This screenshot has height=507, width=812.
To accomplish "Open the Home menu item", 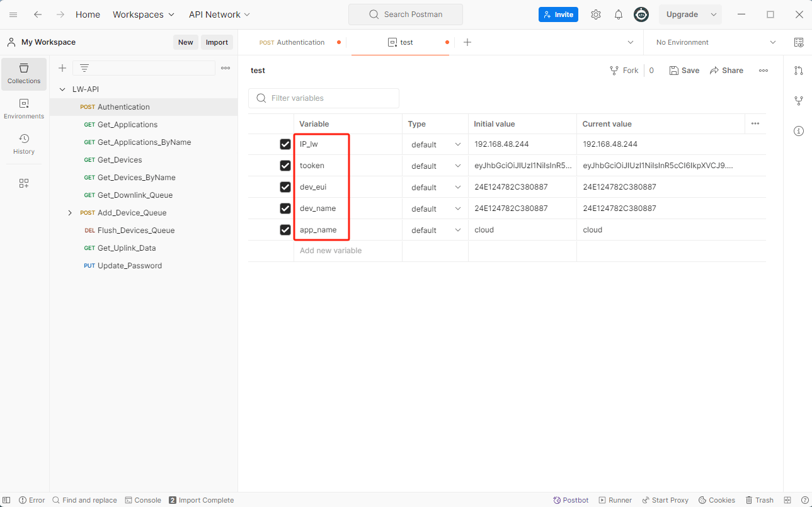I will [x=88, y=14].
